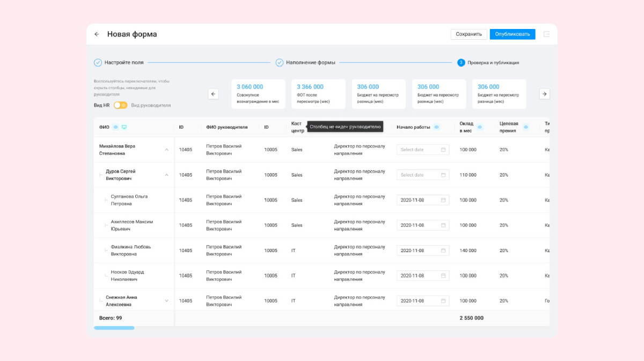Toggle eye visibility on the Начало работы column
Viewport: 644px width, 361px height.
pyautogui.click(x=436, y=127)
